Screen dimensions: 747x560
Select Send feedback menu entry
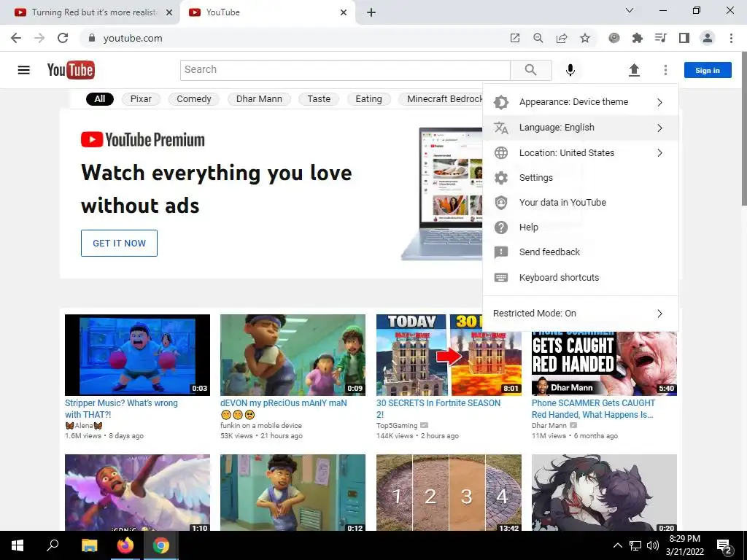click(580, 252)
